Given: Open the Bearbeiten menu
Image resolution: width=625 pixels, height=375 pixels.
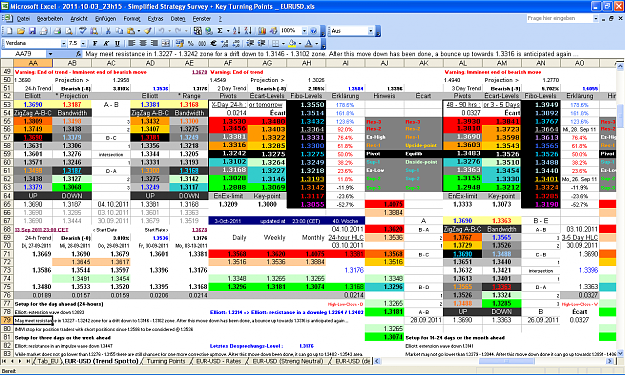Looking at the screenshot, I should (50, 19).
